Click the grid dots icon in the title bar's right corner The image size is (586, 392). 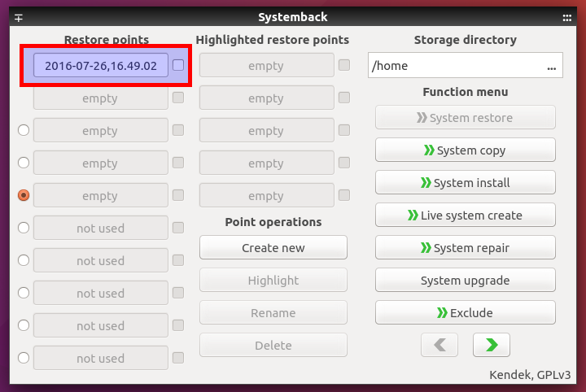click(x=566, y=18)
